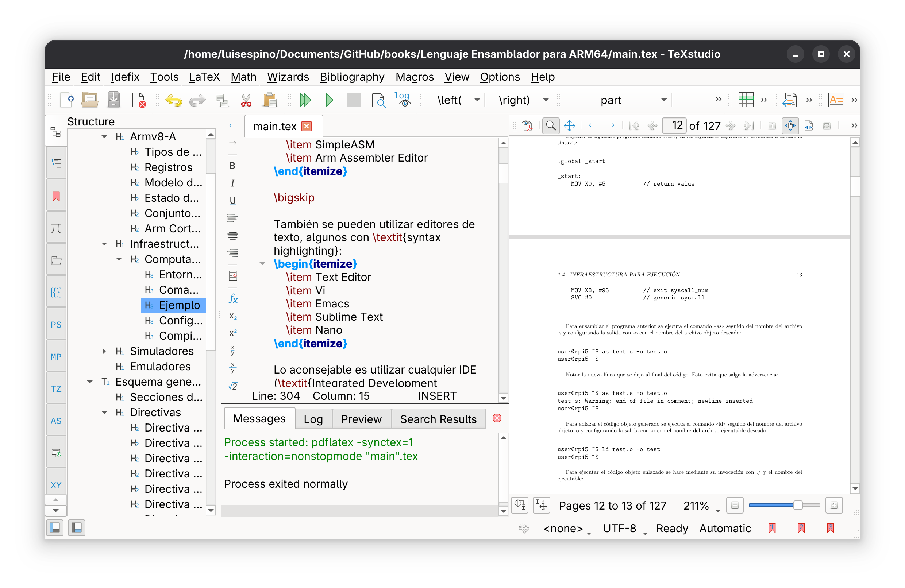Screen dimensions: 905x588
Task: Paste from the clipboard icon
Action: tap(270, 100)
